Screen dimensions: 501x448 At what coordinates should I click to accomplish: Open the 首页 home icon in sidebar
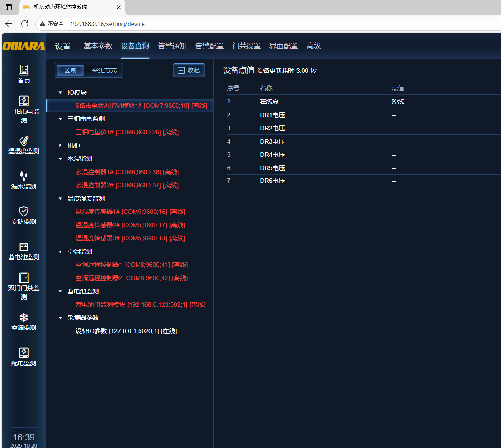[x=24, y=70]
